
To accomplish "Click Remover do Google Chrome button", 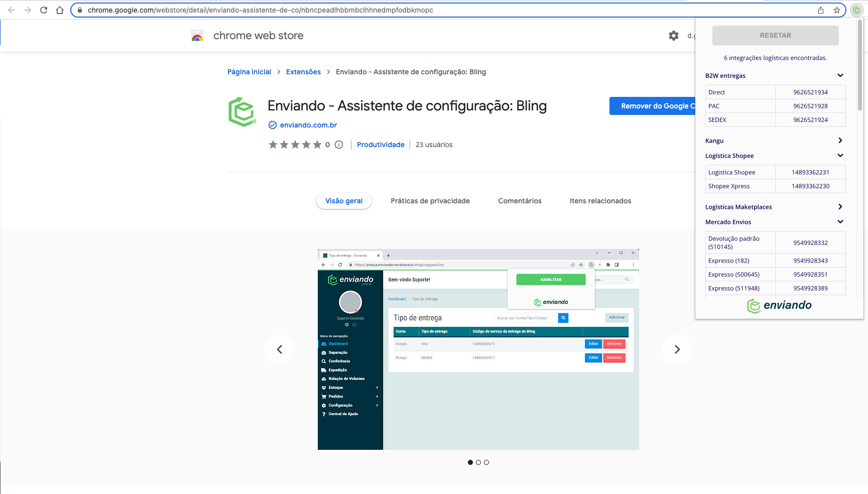I will pos(653,106).
